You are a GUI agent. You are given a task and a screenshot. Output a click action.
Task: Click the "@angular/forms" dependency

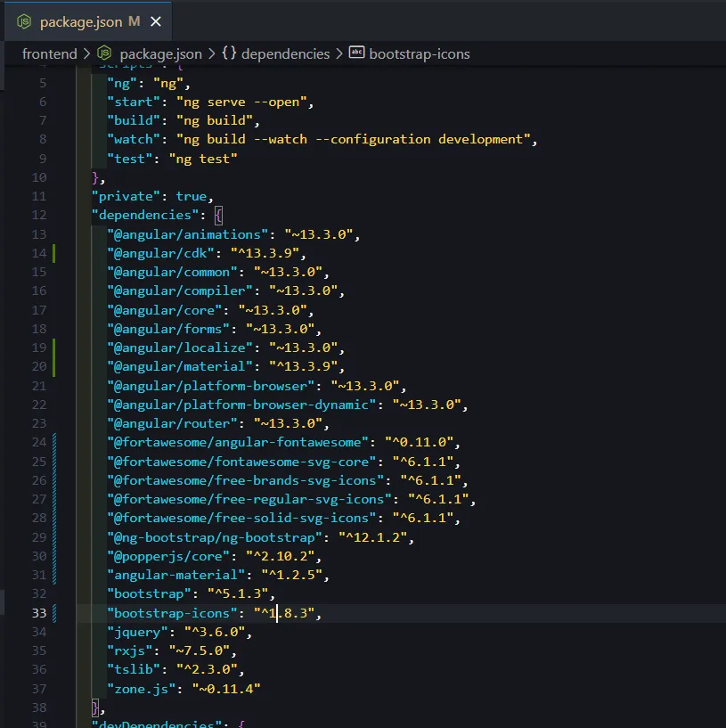[x=168, y=329]
